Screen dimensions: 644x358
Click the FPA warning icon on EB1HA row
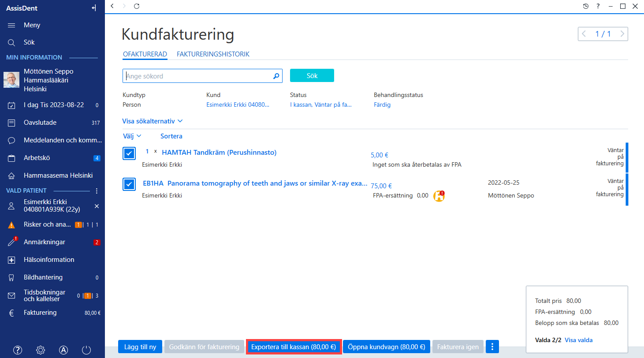(439, 196)
